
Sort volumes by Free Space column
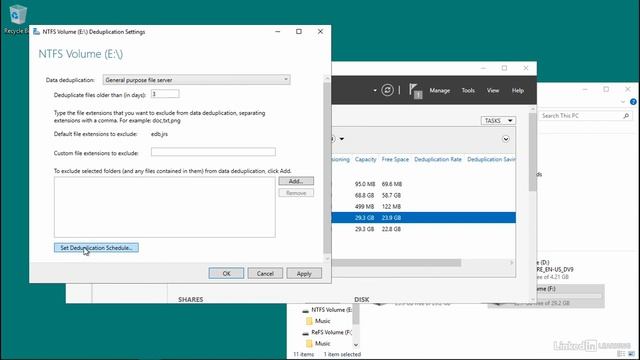click(395, 160)
